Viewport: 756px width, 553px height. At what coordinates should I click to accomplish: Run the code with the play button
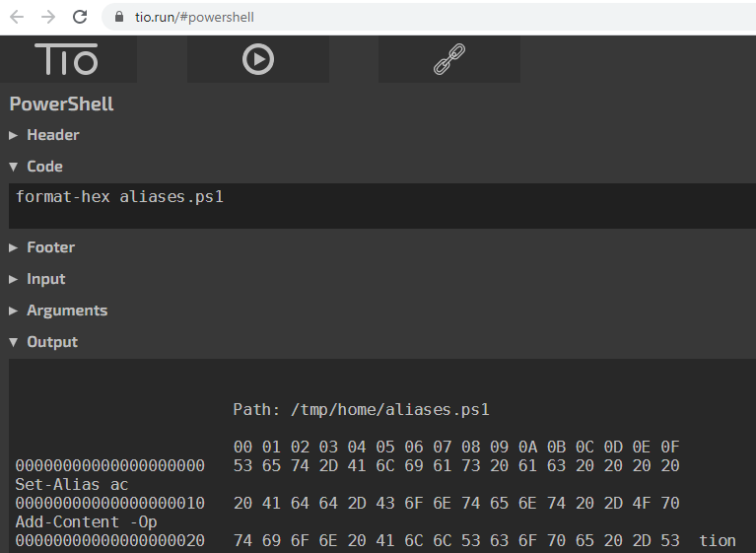[258, 60]
